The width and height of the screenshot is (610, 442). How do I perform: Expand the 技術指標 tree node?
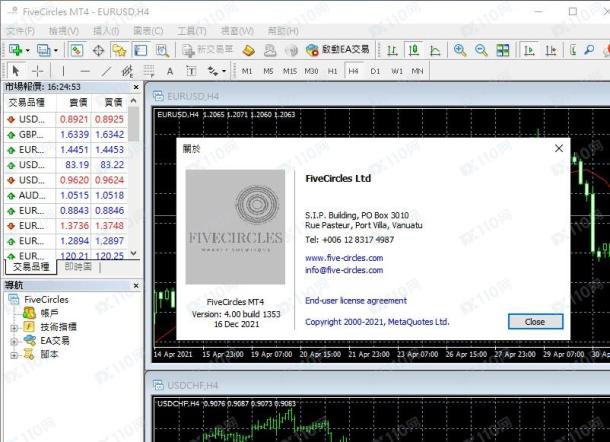[x=14, y=328]
